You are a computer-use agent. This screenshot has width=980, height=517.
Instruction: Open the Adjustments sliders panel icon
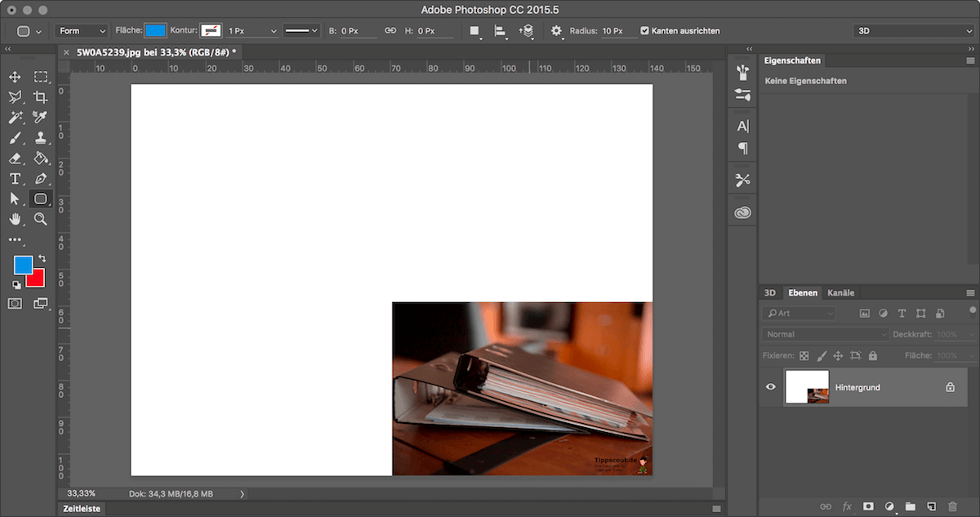coord(742,95)
